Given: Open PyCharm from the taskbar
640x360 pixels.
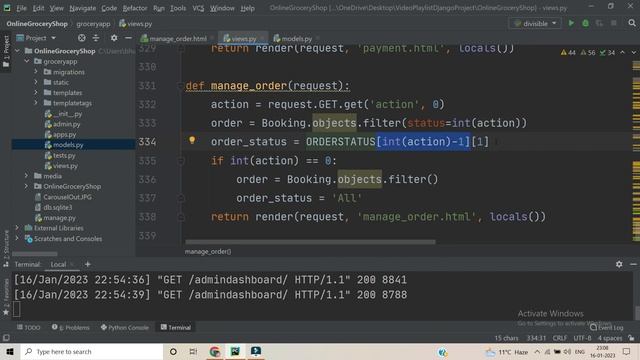Looking at the screenshot, I should pos(235,351).
